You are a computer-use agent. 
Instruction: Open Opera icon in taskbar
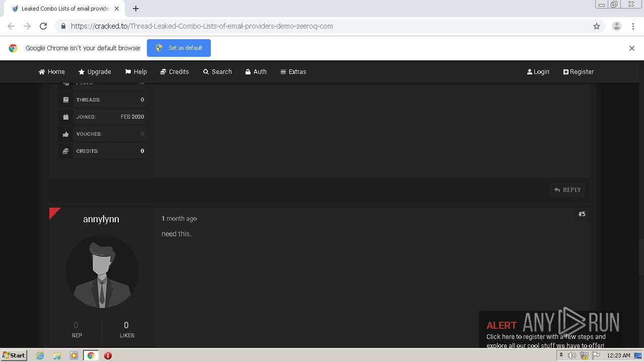(108, 355)
